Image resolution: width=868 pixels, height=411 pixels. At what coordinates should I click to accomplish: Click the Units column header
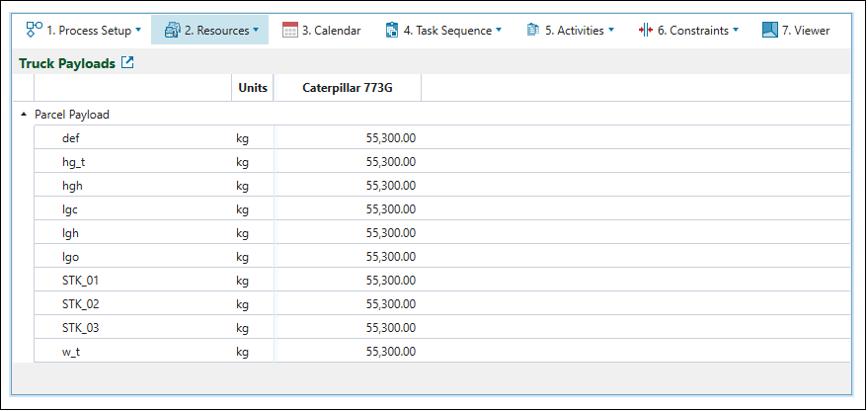tap(253, 88)
